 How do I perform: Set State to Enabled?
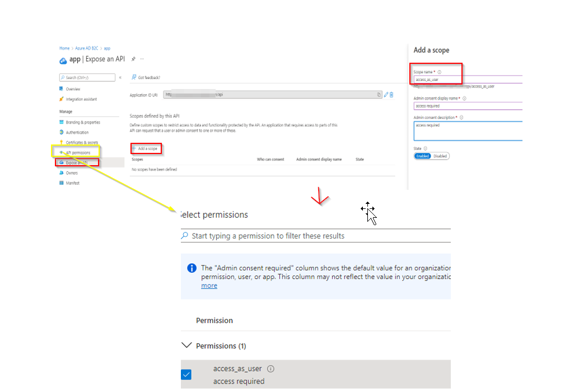pyautogui.click(x=423, y=156)
